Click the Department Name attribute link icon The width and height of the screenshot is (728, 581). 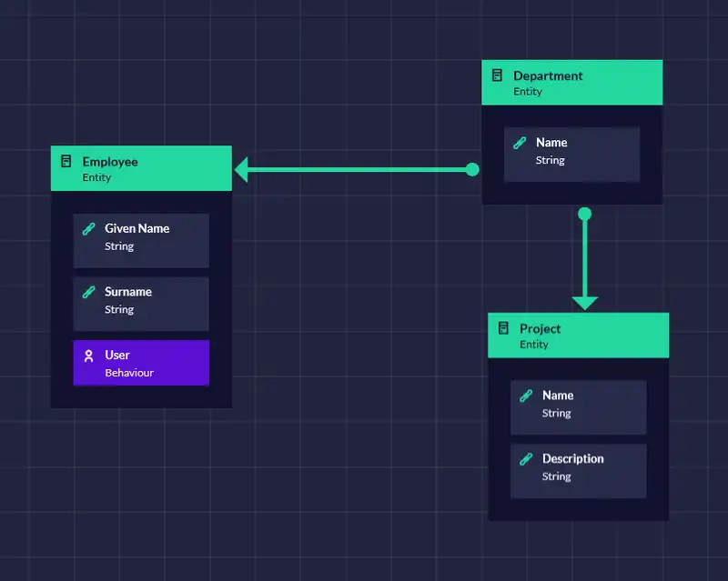pos(520,143)
